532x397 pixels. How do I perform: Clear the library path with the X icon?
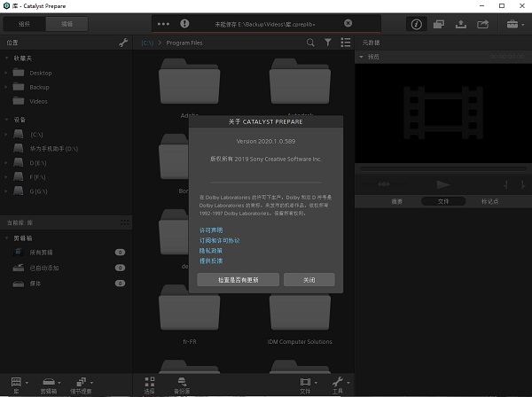pos(348,23)
